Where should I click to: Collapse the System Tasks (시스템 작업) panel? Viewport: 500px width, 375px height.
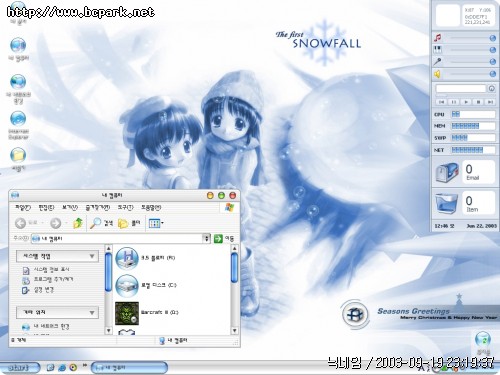(x=92, y=256)
